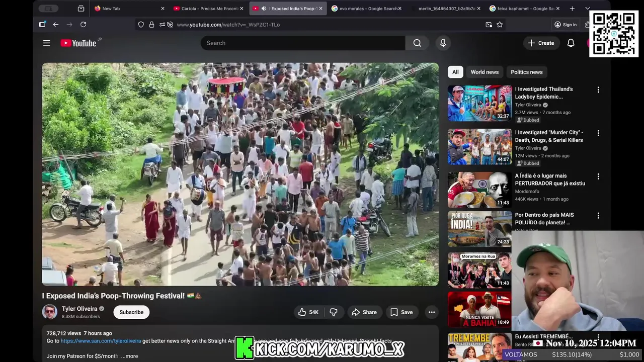The width and height of the screenshot is (644, 362).
Task: Select the World news chip
Action: 485,72
